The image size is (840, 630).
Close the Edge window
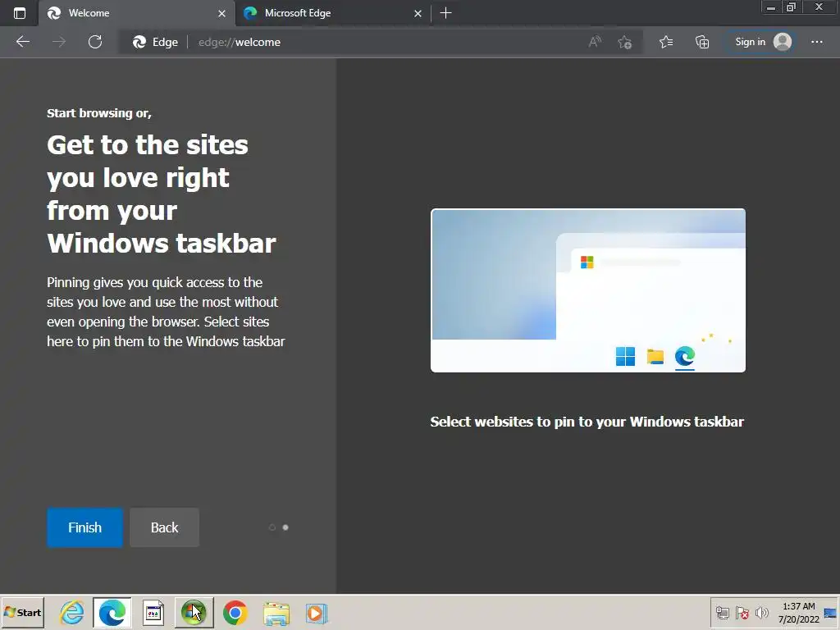[x=819, y=7]
